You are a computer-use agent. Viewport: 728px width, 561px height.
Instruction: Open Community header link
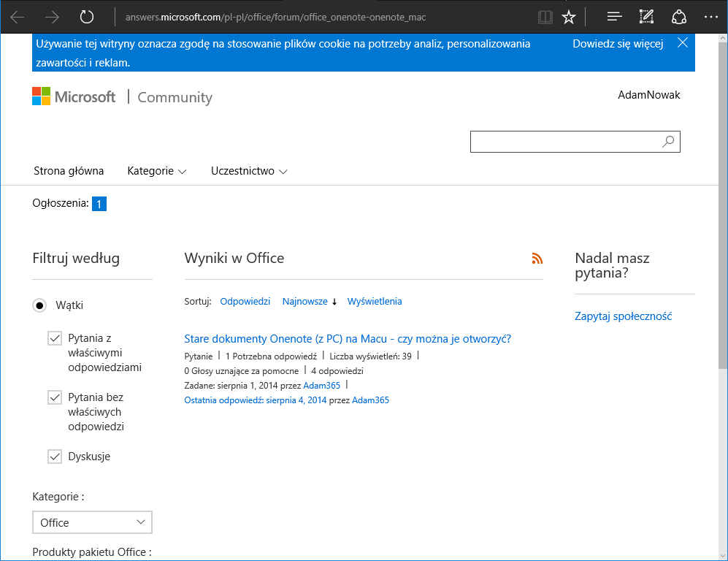tap(175, 97)
